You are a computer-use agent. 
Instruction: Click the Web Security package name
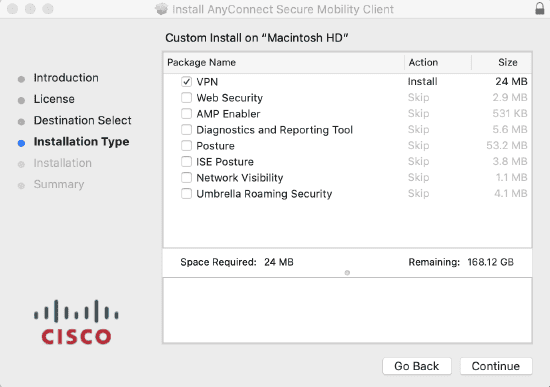coord(229,98)
